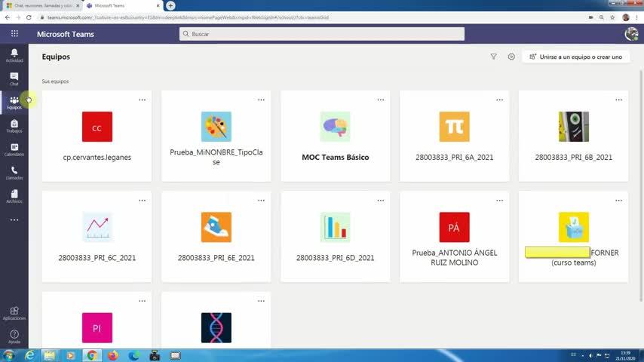Switch to the first Chat, reuniones browser tab

pos(43,6)
